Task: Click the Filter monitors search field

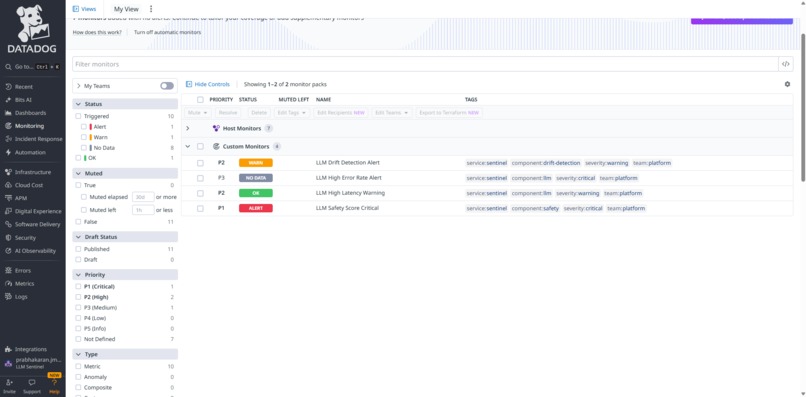Action: [x=425, y=64]
